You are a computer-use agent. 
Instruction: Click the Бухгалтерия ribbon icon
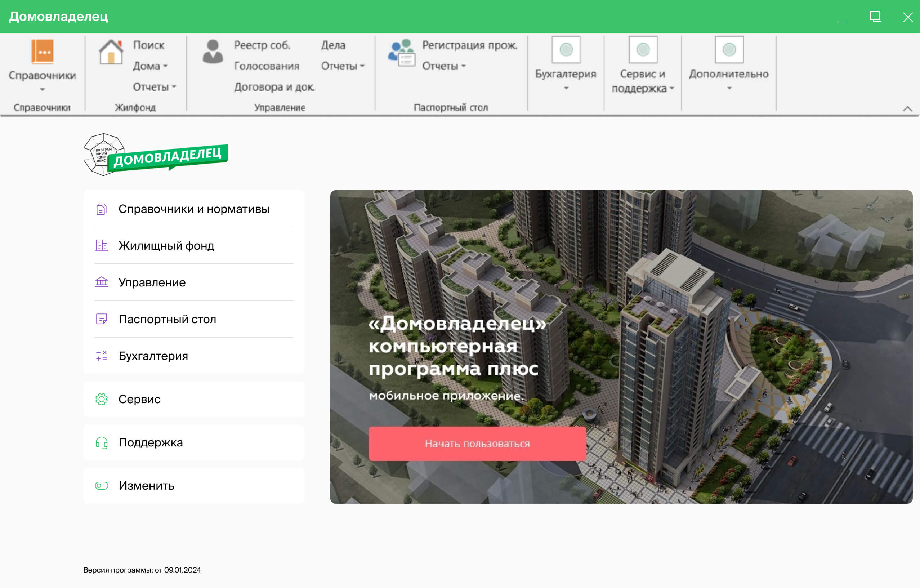[x=566, y=50]
